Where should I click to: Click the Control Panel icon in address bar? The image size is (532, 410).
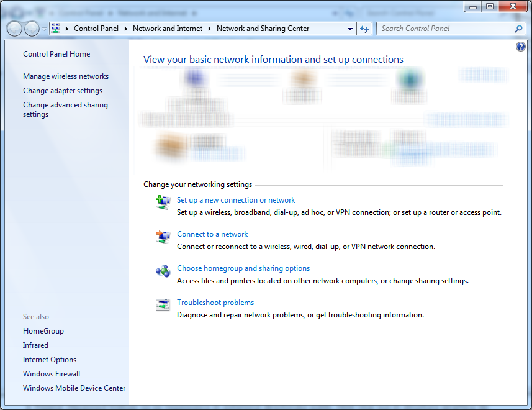tap(56, 29)
